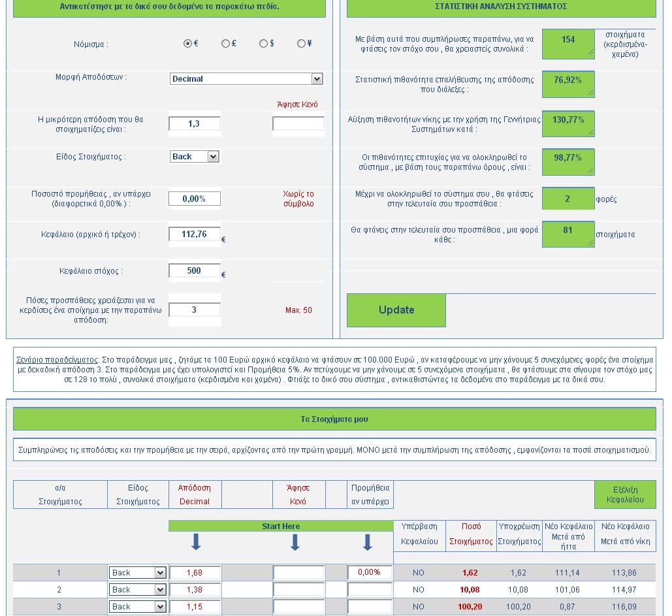
Task: Click the result box showing 81 στοιχήματα
Action: point(568,234)
